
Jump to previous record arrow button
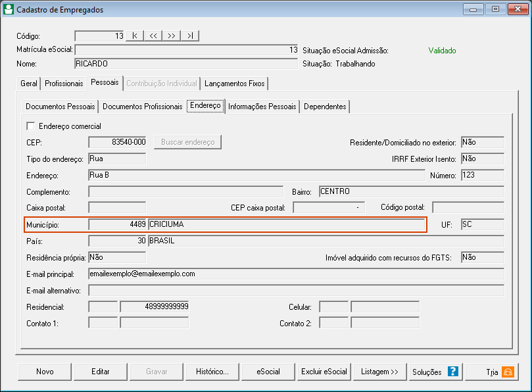[x=153, y=36]
